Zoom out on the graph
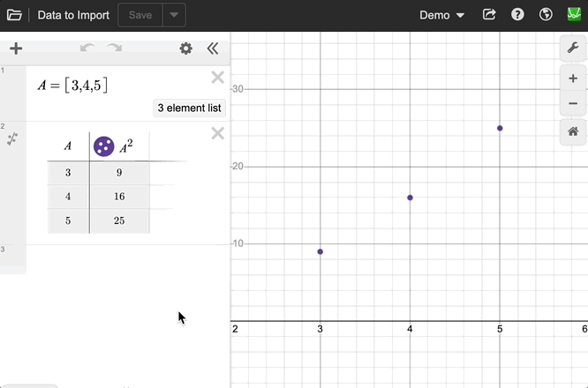 573,103
